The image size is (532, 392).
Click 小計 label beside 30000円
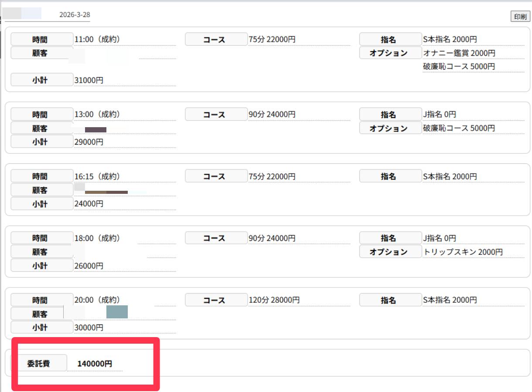(x=42, y=328)
